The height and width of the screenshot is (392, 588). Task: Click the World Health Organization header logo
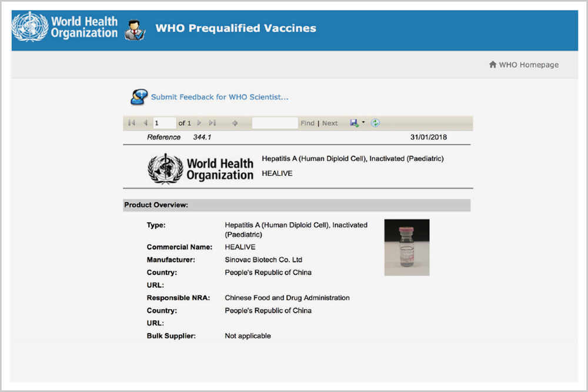pos(65,26)
